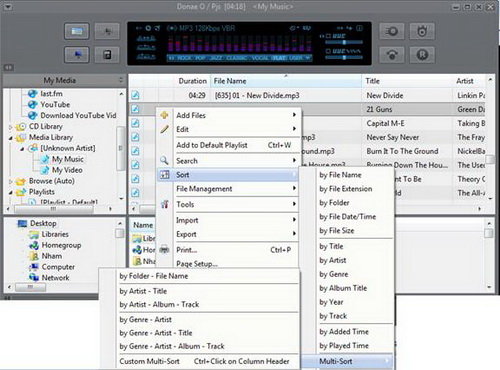500x370 pixels.
Task: Sort by File Extension
Action: pyautogui.click(x=346, y=189)
